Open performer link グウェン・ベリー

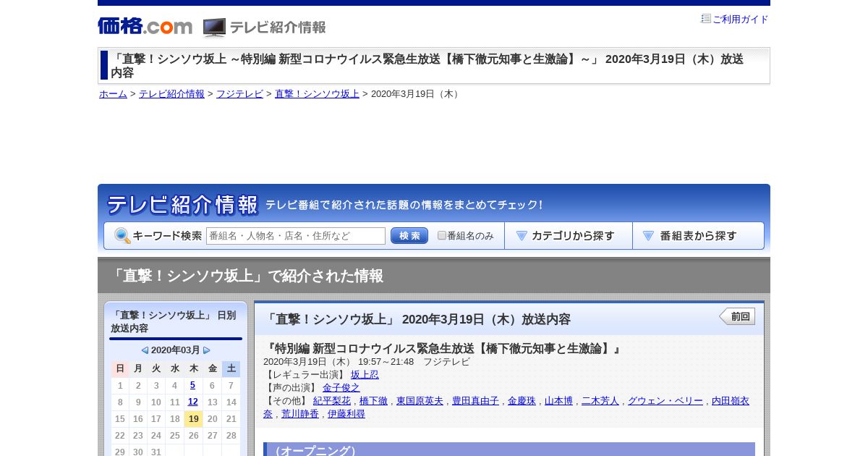(665, 401)
